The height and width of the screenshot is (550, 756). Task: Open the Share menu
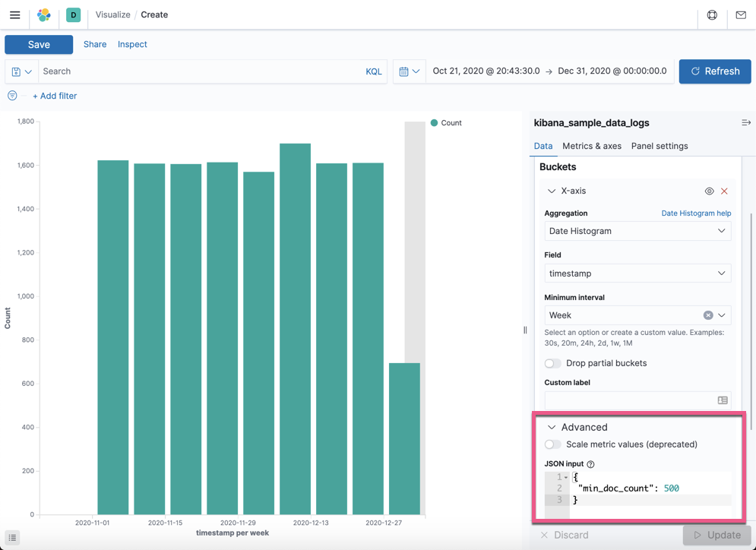[x=95, y=44]
